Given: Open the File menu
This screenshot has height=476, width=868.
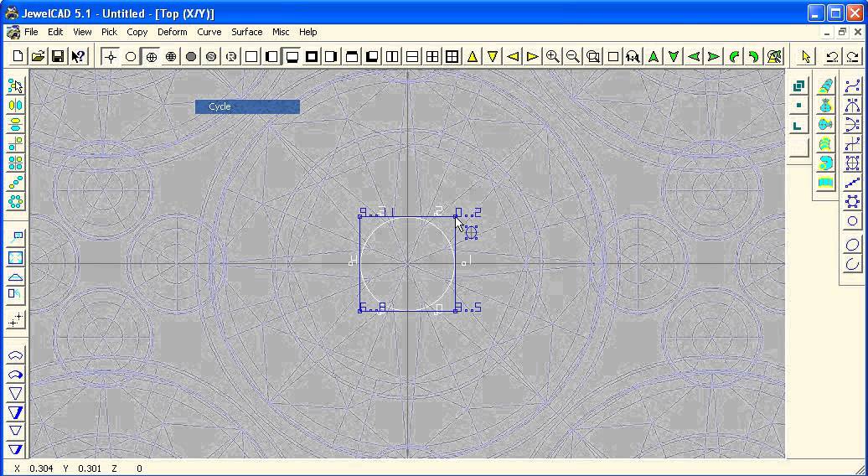Looking at the screenshot, I should point(31,32).
